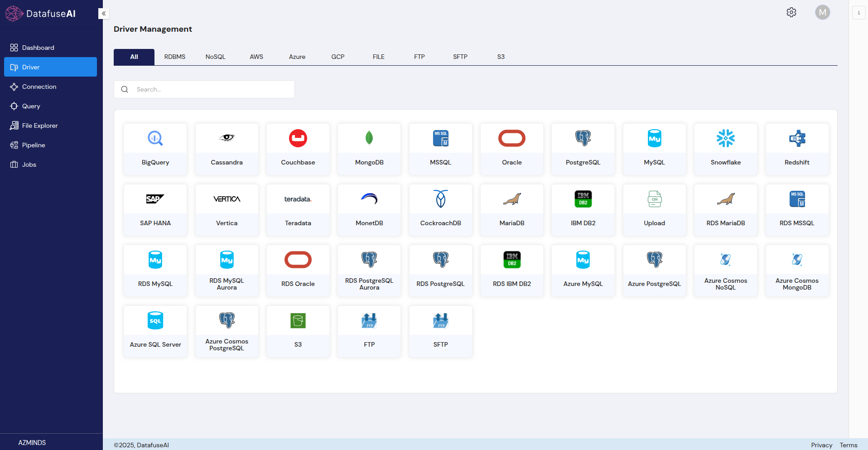Viewport: 868px width, 450px height.
Task: Open the Privacy link in footer
Action: click(x=821, y=445)
